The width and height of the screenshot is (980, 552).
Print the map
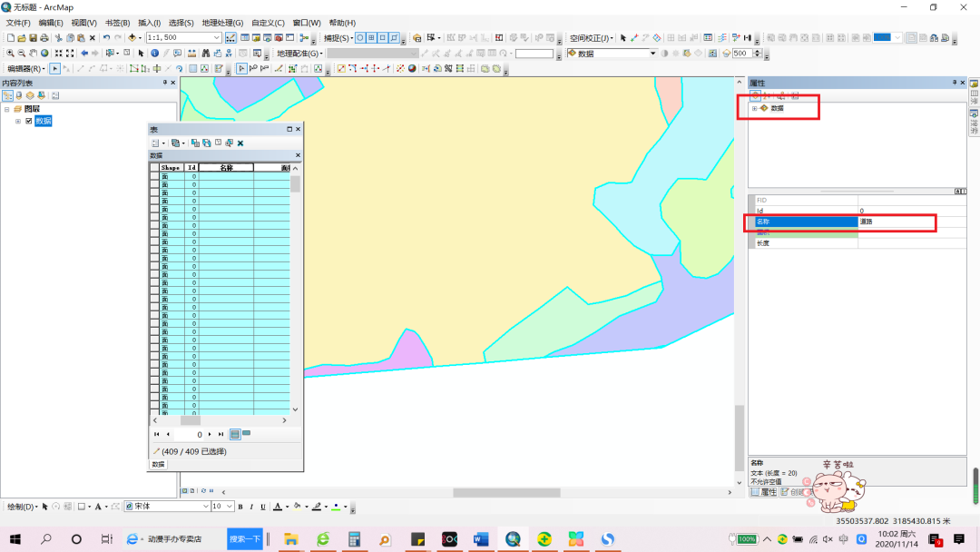pyautogui.click(x=44, y=38)
